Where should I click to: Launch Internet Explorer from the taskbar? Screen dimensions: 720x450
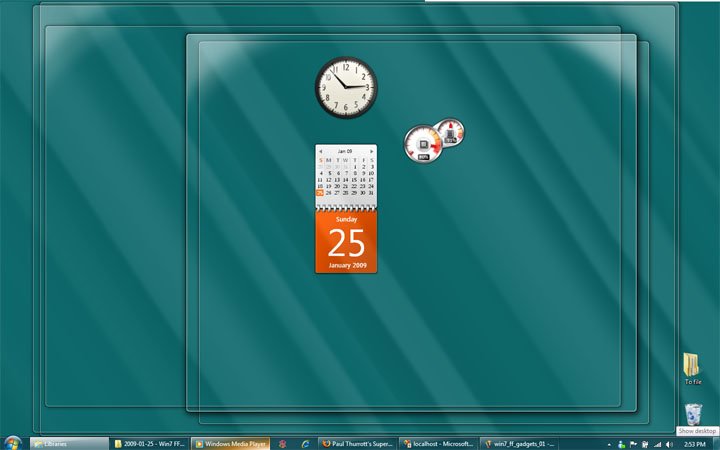pos(305,444)
